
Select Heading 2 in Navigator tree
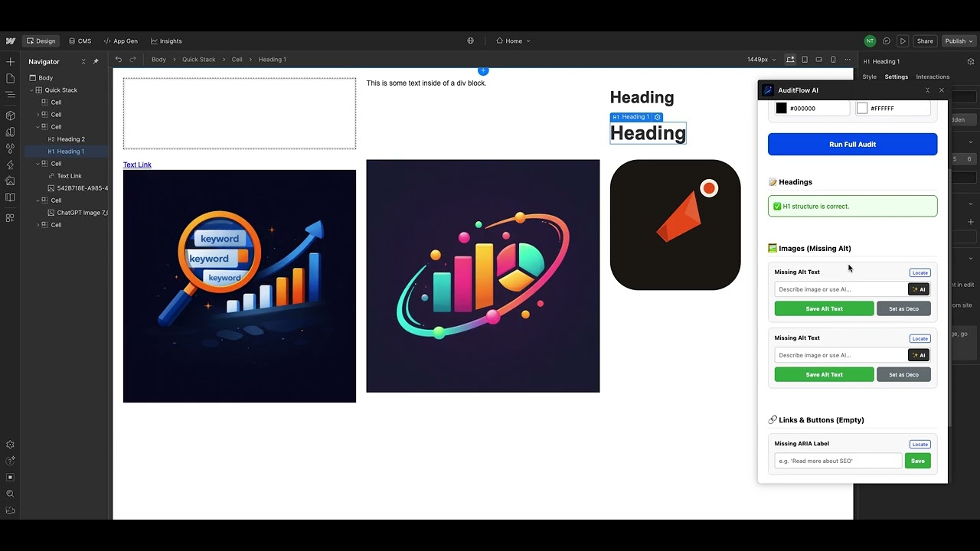67,139
